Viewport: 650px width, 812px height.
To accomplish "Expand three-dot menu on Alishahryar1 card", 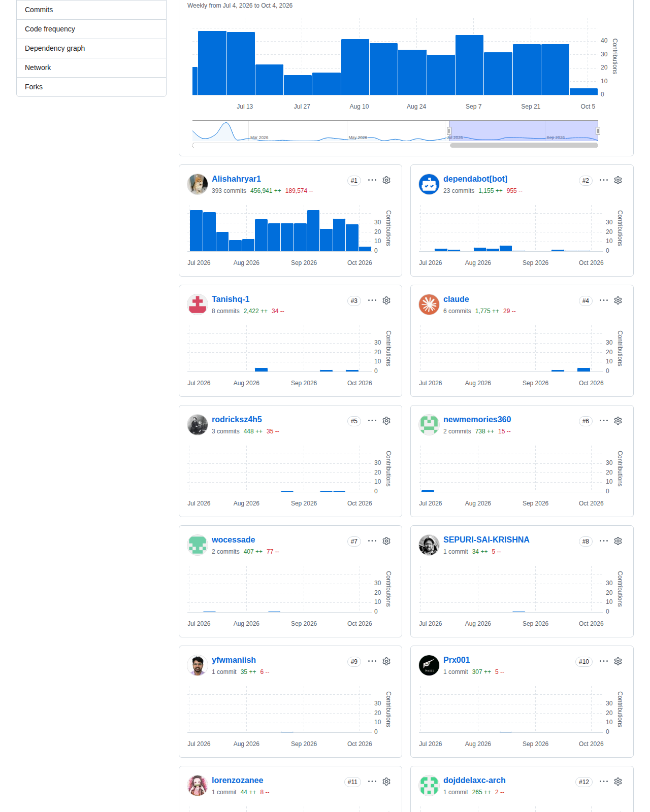I will 372,180.
